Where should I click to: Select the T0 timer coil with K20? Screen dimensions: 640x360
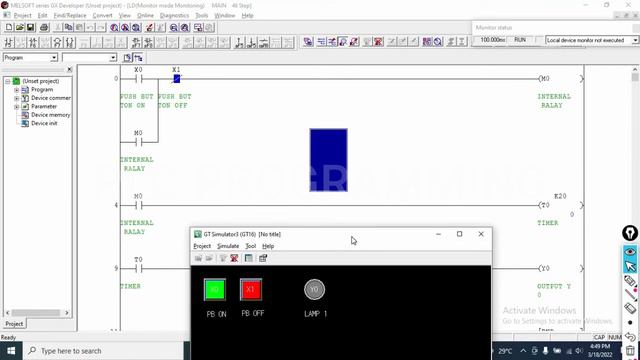[x=545, y=205]
